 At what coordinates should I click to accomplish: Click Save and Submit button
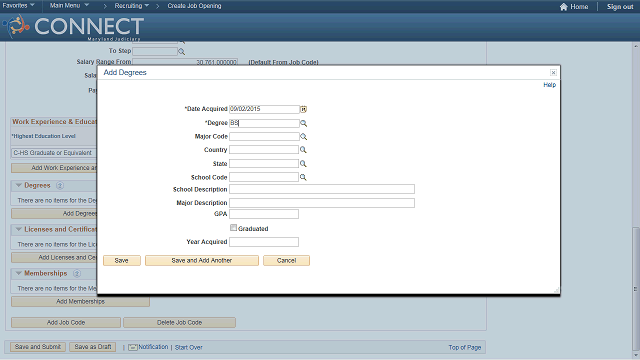[x=38, y=347]
